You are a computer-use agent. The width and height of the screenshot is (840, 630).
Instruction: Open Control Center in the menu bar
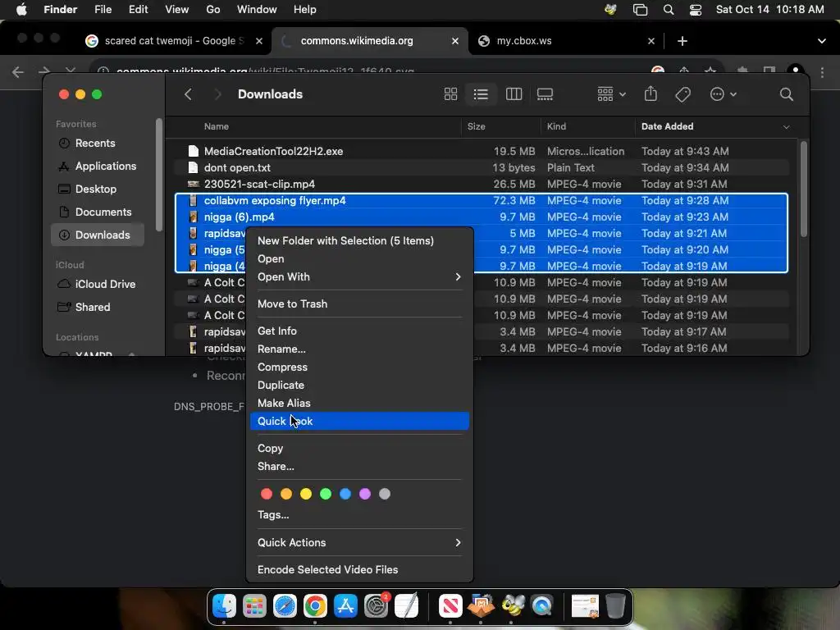(696, 10)
